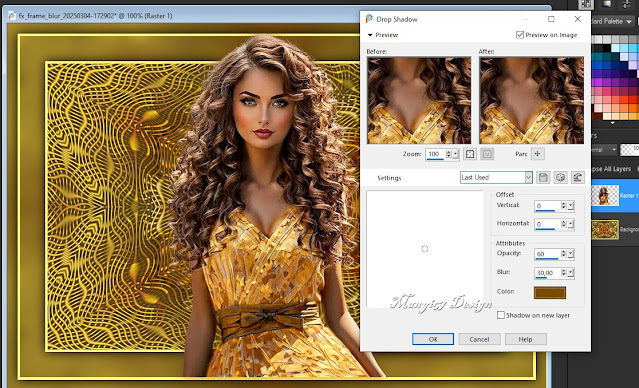Click the swatch palette scroll-down arrow
Screen dimensions: 639x388
click(x=613, y=123)
